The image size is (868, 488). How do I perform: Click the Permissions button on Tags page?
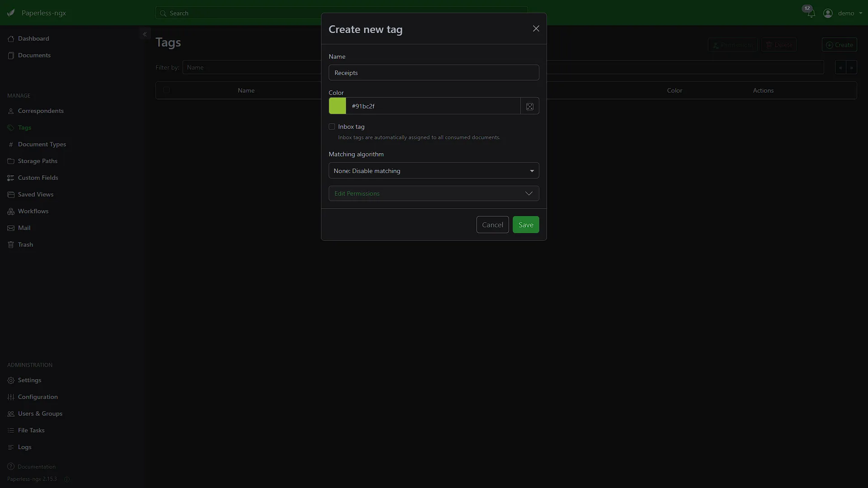tap(732, 45)
